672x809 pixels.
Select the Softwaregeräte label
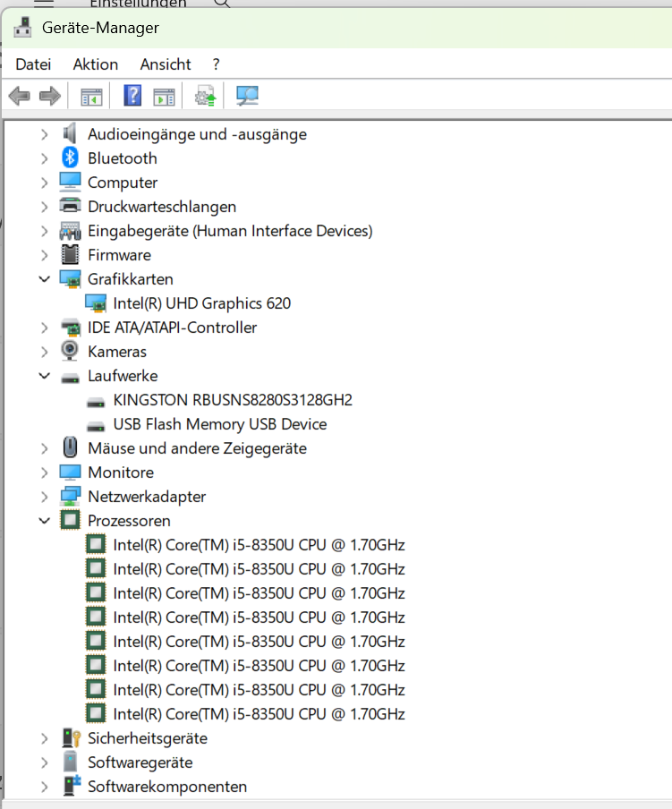click(x=140, y=762)
